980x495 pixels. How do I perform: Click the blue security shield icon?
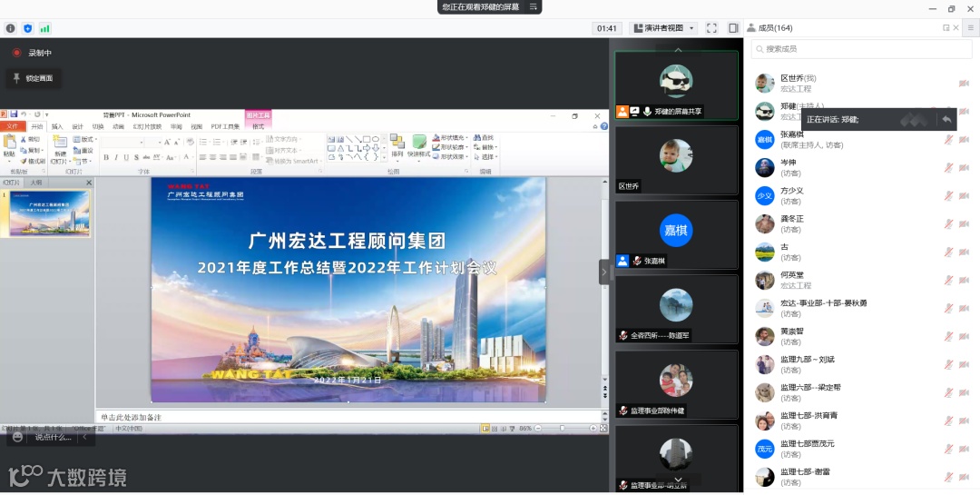27,28
